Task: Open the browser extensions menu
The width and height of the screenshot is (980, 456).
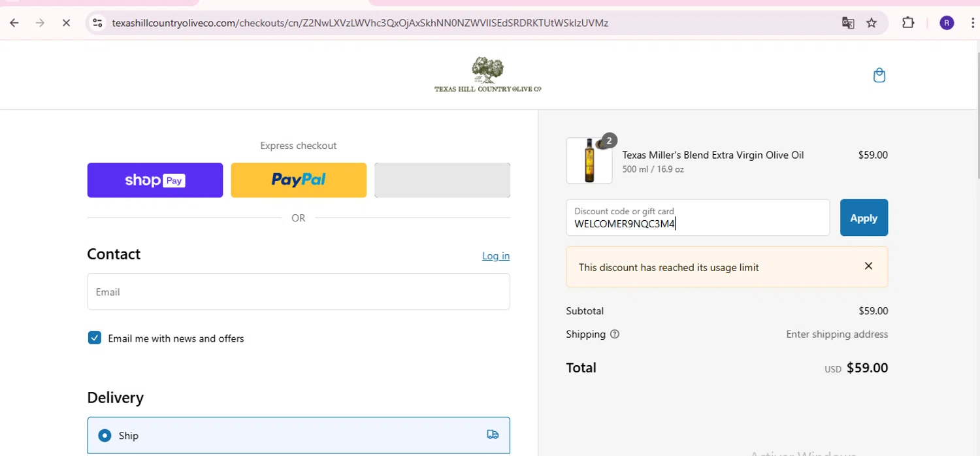Action: pyautogui.click(x=908, y=23)
